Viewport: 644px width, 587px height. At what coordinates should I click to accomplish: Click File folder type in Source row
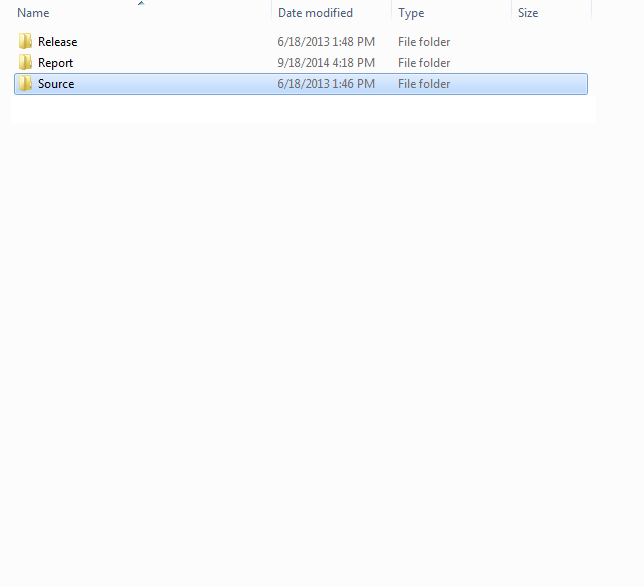coord(424,84)
